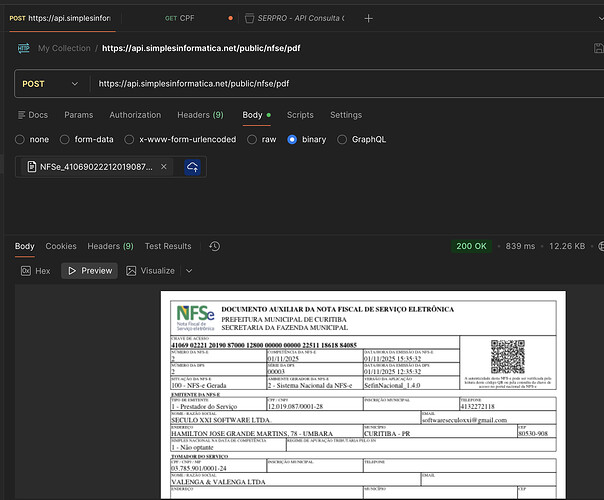Choose the GraphQL body radio option

click(344, 140)
